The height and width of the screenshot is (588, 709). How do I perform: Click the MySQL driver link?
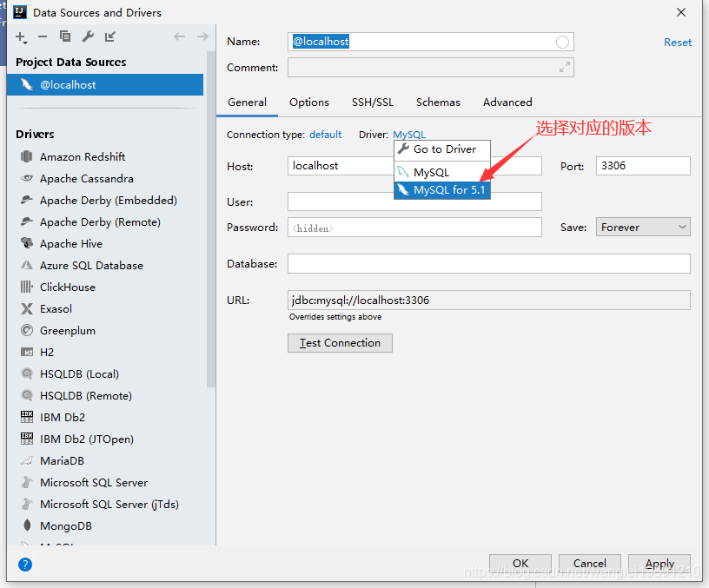click(409, 135)
